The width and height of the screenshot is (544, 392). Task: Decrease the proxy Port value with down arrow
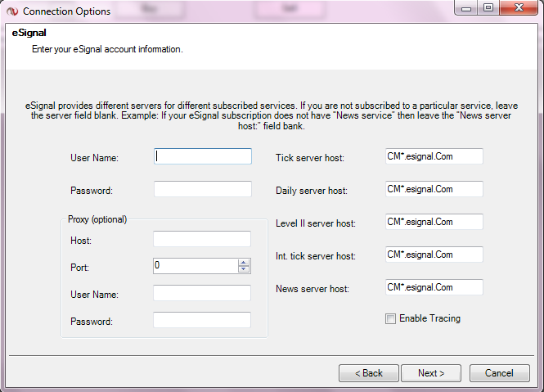[x=244, y=269]
